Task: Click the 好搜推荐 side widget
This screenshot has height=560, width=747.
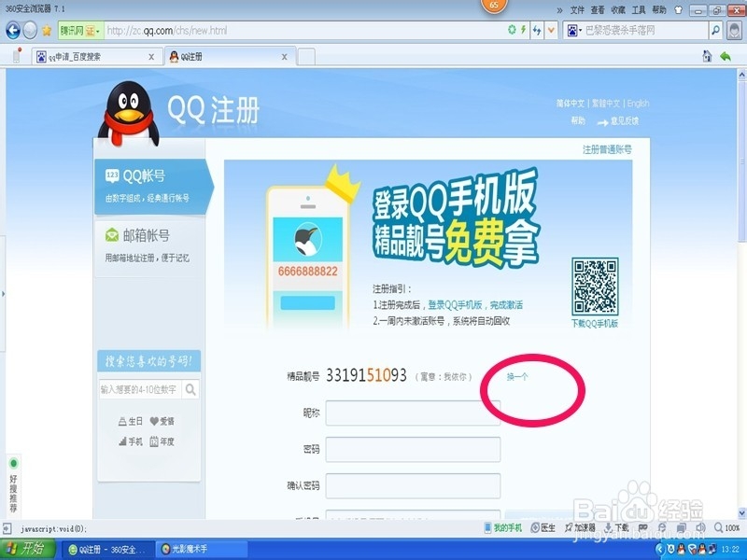Action: click(13, 486)
